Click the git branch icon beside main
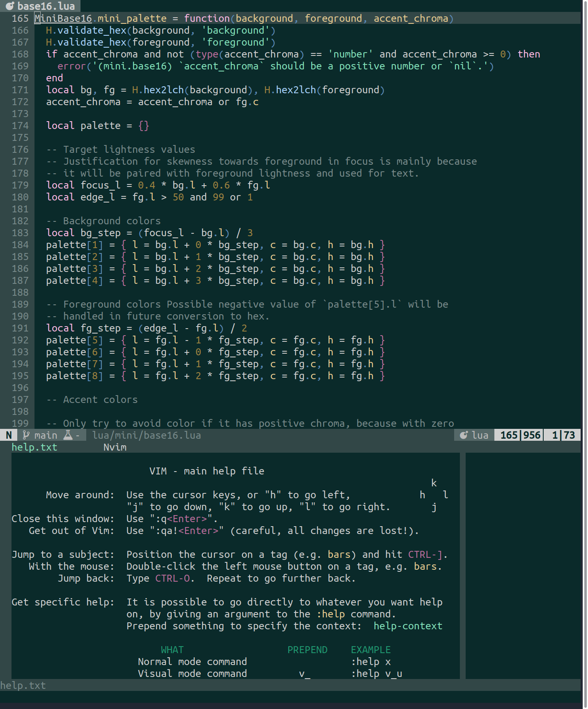 (26, 435)
